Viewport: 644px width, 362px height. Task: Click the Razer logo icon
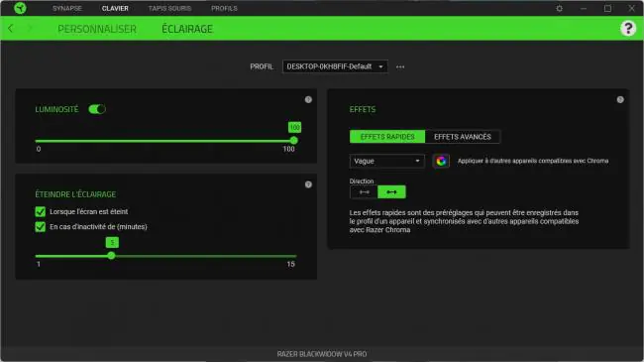click(x=20, y=8)
